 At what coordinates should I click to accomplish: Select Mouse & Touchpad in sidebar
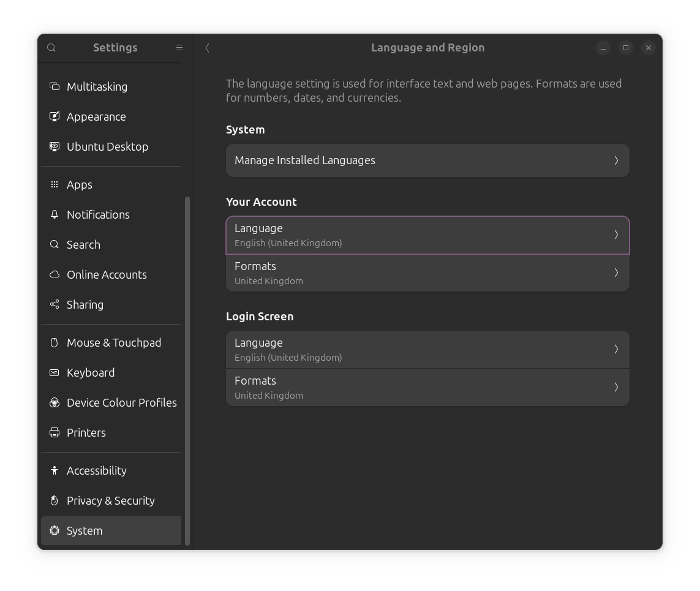tap(114, 342)
